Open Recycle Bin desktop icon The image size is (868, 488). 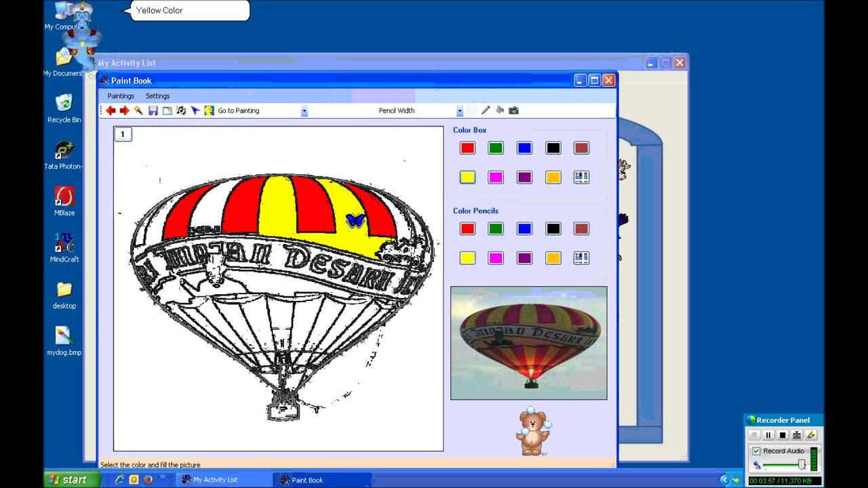64,108
